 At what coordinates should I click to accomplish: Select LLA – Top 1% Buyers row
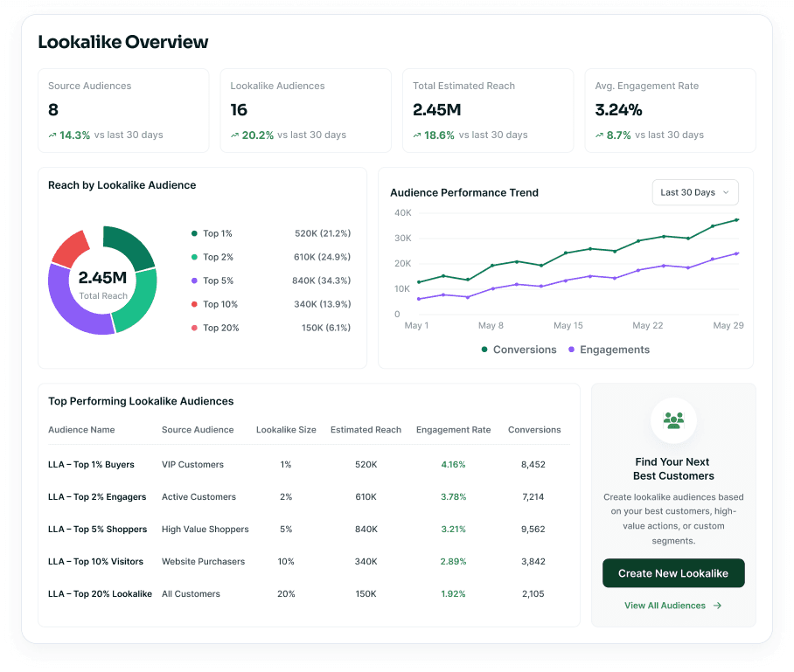[309, 465]
